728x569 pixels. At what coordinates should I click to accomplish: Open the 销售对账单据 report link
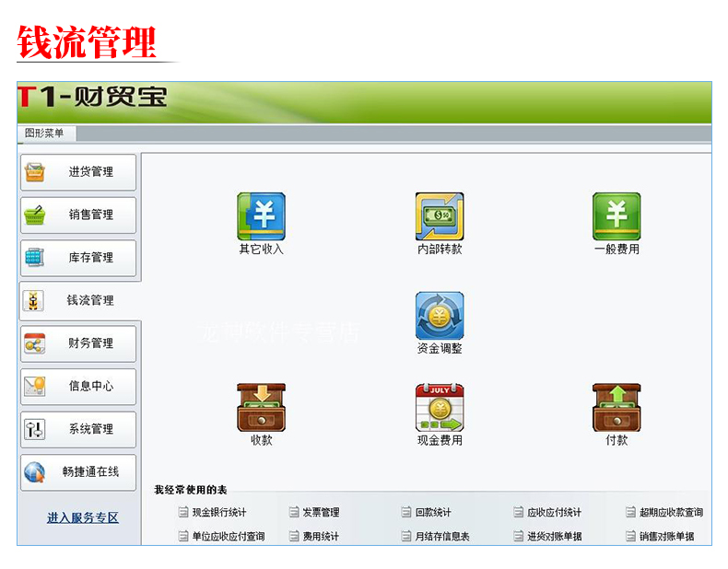coord(666,536)
